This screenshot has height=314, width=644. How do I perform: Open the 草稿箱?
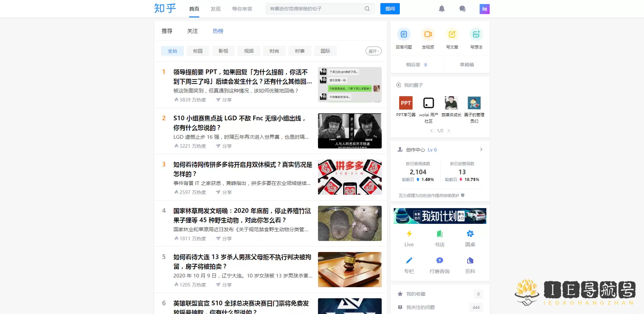click(467, 65)
